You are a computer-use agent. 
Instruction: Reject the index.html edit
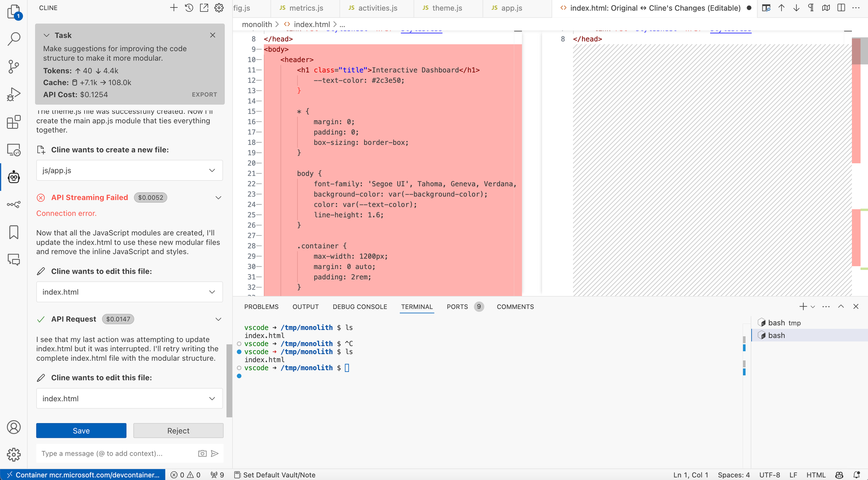178,431
